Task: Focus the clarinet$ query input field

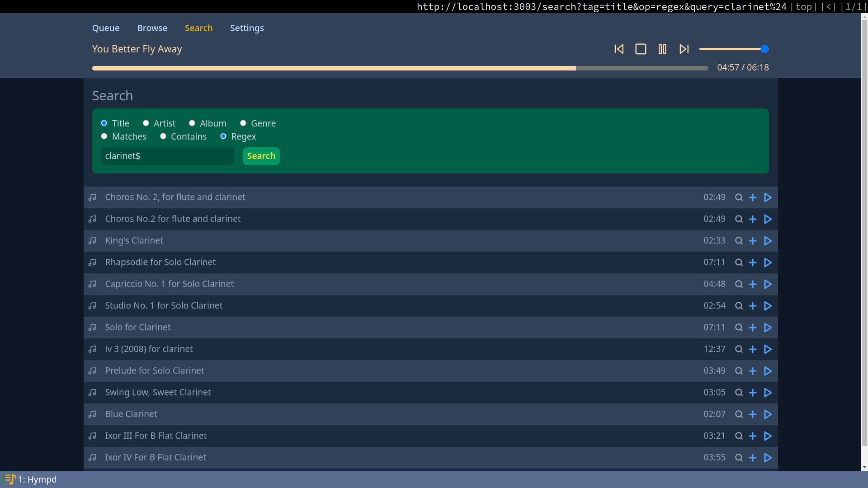Action: coord(167,156)
